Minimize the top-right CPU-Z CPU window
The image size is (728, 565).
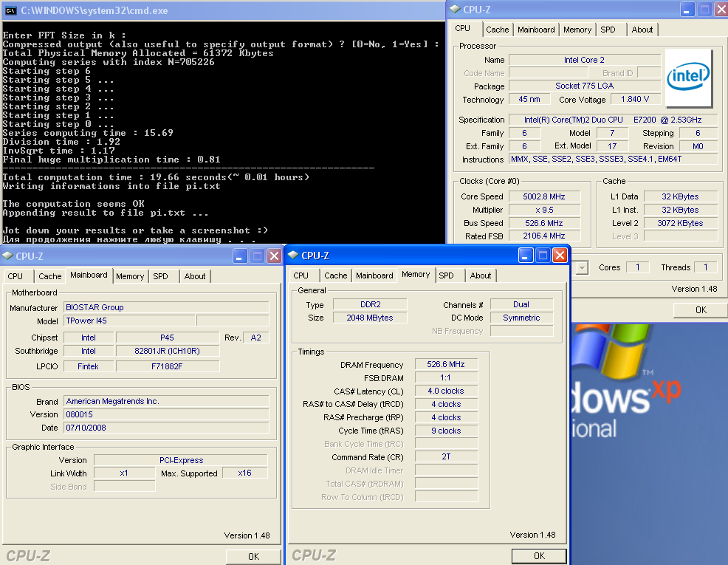click(x=687, y=10)
